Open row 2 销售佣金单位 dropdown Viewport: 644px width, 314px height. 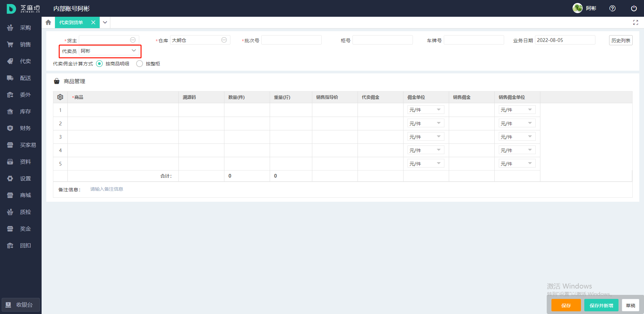coord(517,123)
